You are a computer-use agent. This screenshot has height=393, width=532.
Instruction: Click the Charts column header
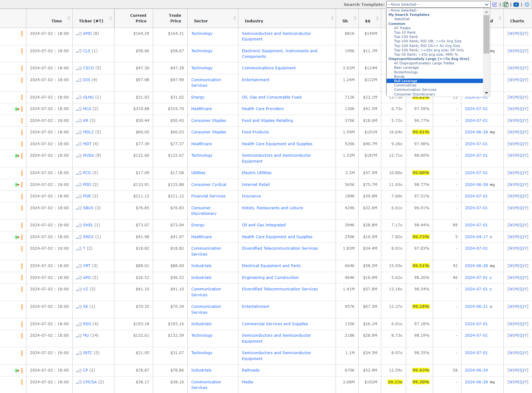(517, 21)
